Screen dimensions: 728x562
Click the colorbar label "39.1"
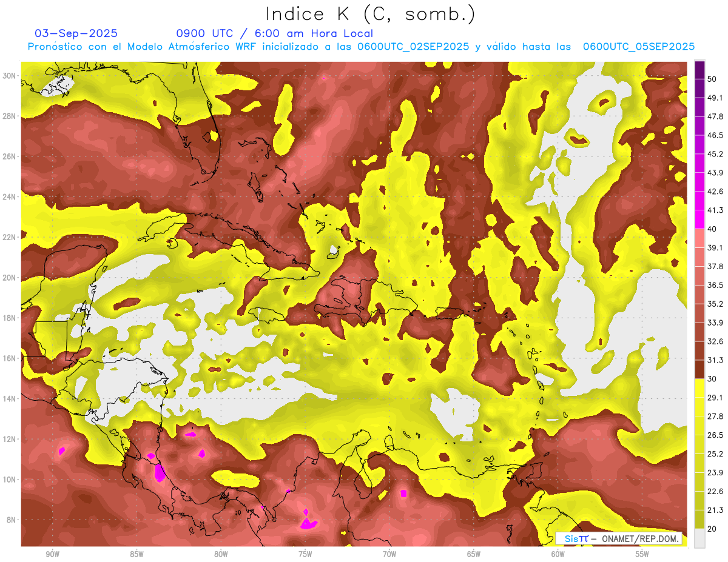tap(715, 248)
